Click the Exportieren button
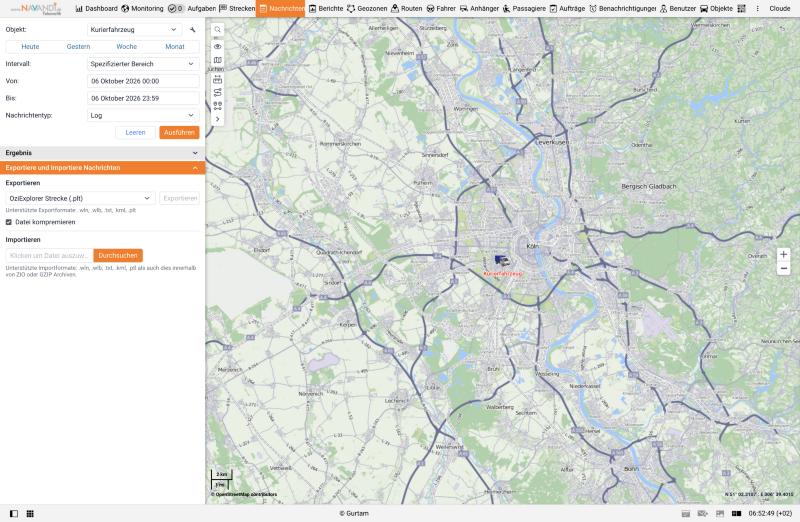Screen dimensions: 800x522 coord(180,198)
